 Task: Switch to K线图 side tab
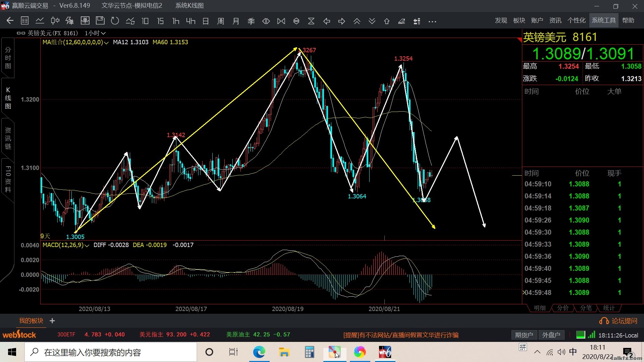coord(8,98)
